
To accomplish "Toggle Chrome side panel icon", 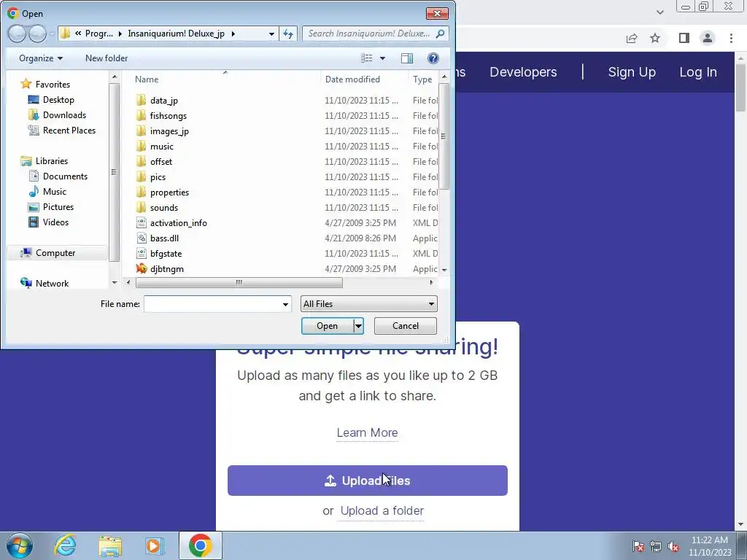I will coord(684,38).
